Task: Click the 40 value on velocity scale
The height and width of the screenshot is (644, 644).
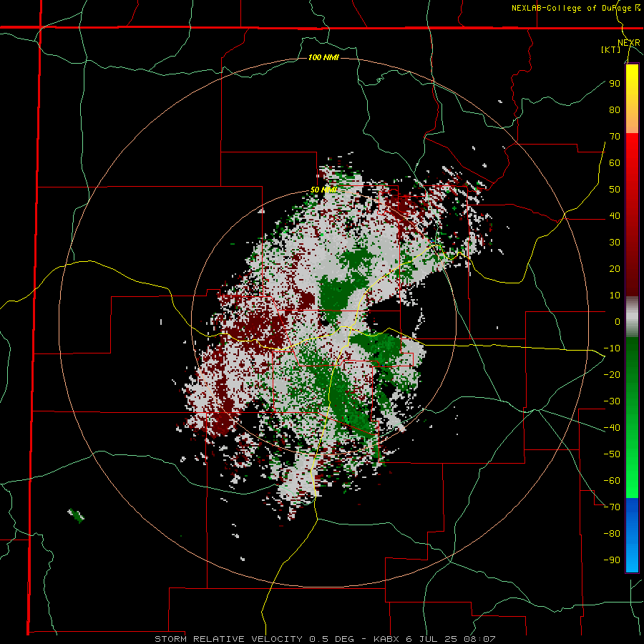Action: click(x=615, y=215)
